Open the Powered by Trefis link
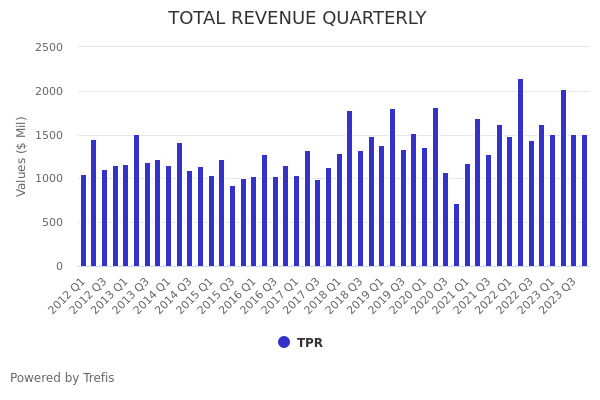Screen dimensions: 600x400 [62, 378]
